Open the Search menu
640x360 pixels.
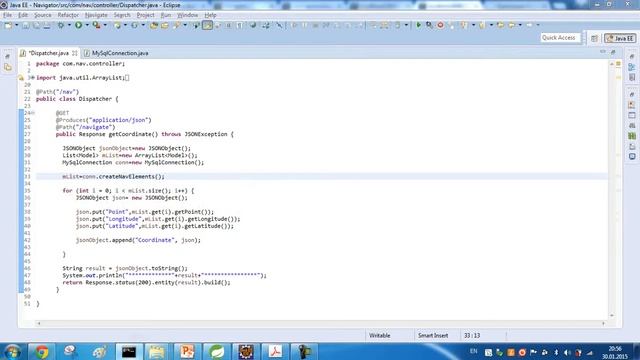(122, 15)
